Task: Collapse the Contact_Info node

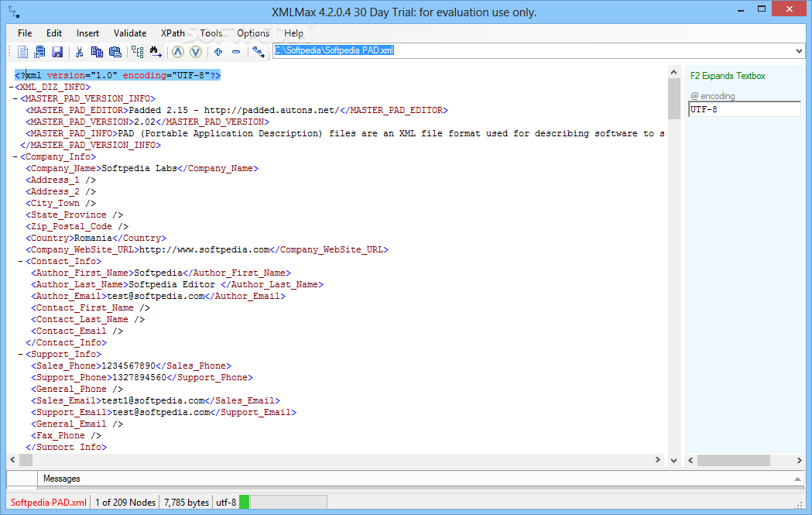Action: (x=21, y=261)
